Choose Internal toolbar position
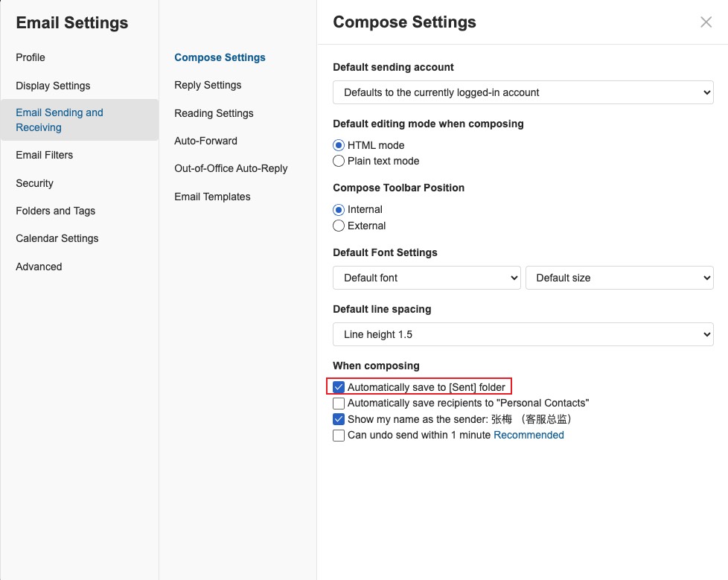 tap(339, 210)
